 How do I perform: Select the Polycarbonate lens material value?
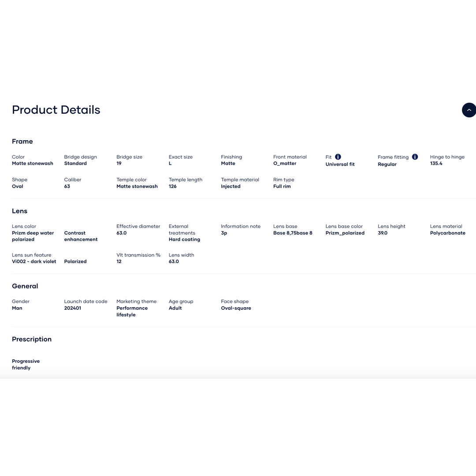pos(447,233)
